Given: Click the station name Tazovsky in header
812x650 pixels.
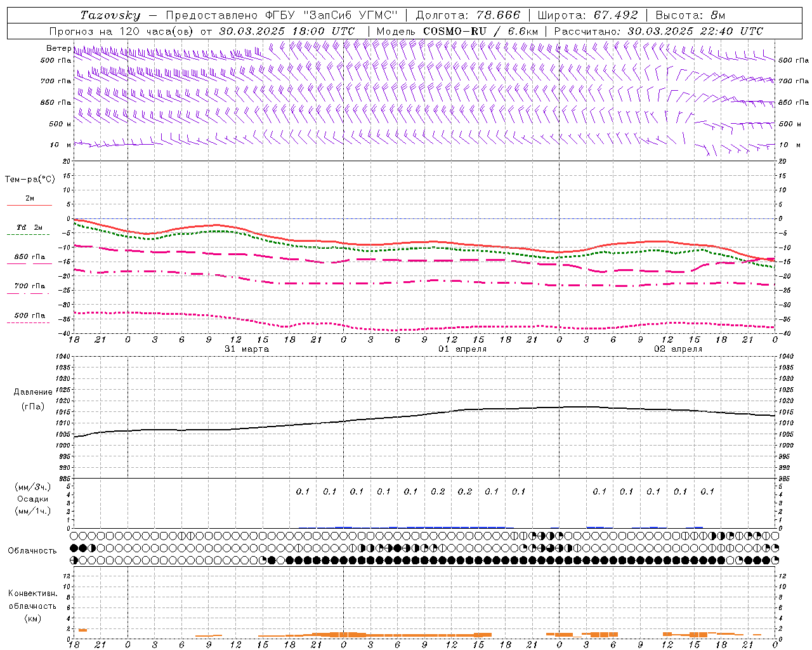Looking at the screenshot, I should pos(111,15).
